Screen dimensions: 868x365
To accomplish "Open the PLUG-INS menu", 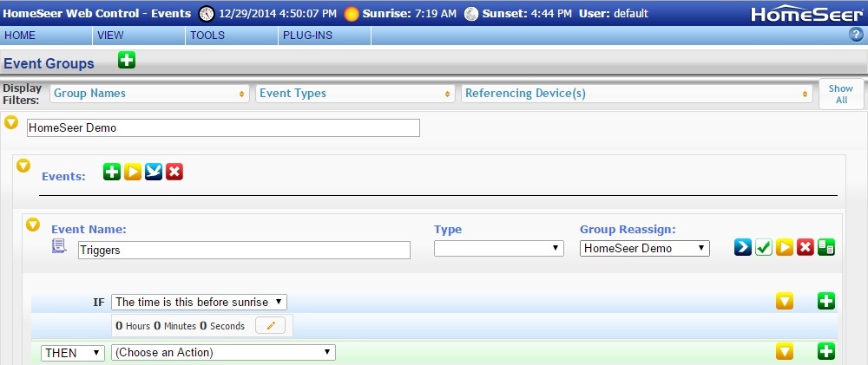I will pos(325,36).
